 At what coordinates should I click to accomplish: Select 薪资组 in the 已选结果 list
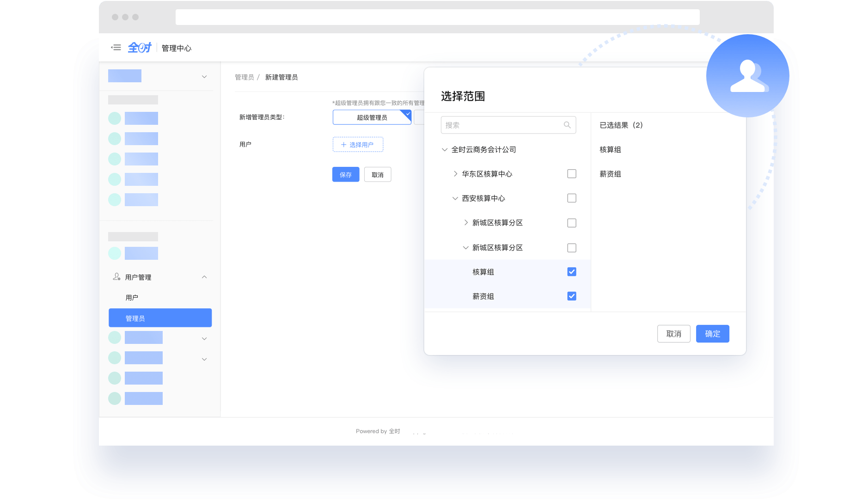(x=610, y=174)
